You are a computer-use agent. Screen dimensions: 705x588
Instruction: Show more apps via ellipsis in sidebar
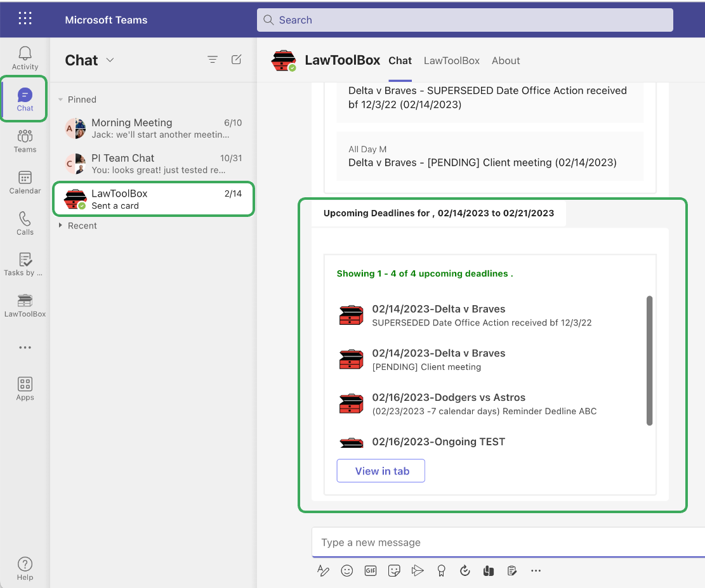pyautogui.click(x=25, y=348)
